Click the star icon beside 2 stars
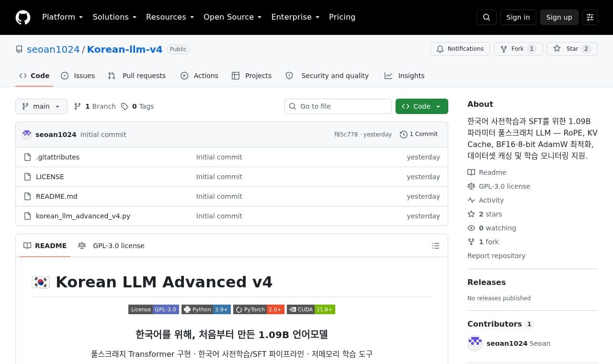Viewport: 613px width, 364px height. point(471,214)
